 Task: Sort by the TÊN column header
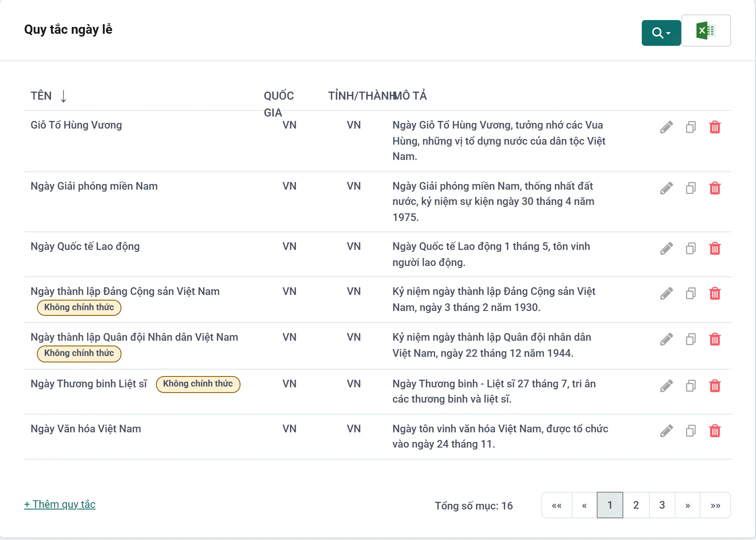point(48,96)
